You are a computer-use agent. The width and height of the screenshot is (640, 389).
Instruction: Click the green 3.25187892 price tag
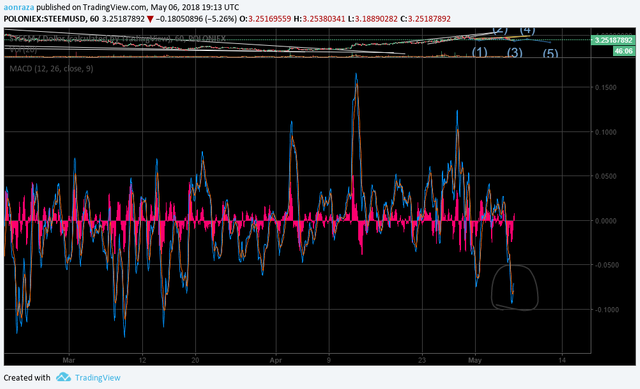[x=613, y=40]
